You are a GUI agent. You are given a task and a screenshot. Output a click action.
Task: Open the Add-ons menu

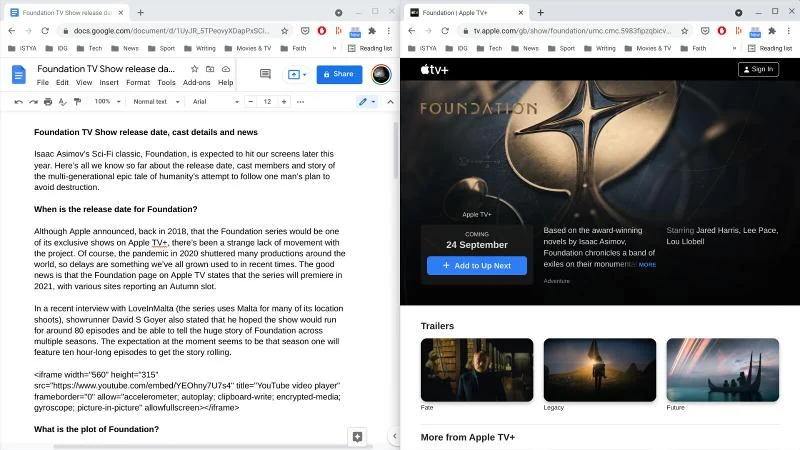click(196, 82)
